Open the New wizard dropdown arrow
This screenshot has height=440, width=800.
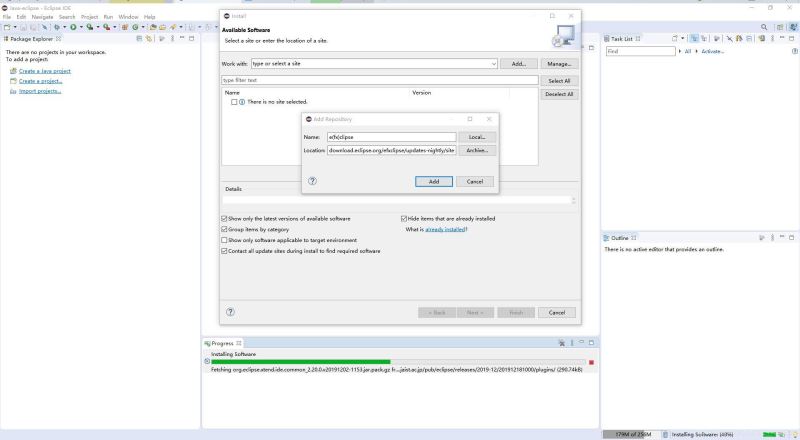coord(15,27)
